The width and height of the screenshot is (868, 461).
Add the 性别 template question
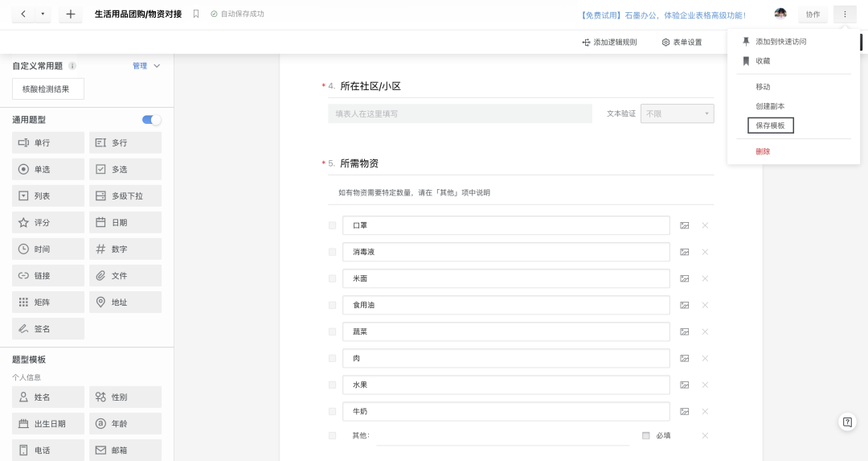tap(125, 397)
